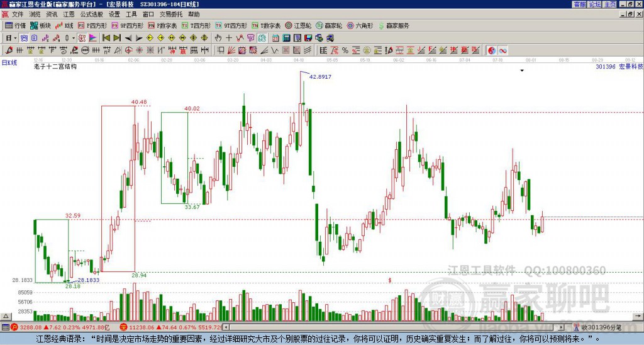Screen dimensions: 644x345
Task: Open the 赢家轮 wheel tool
Action: point(330,25)
